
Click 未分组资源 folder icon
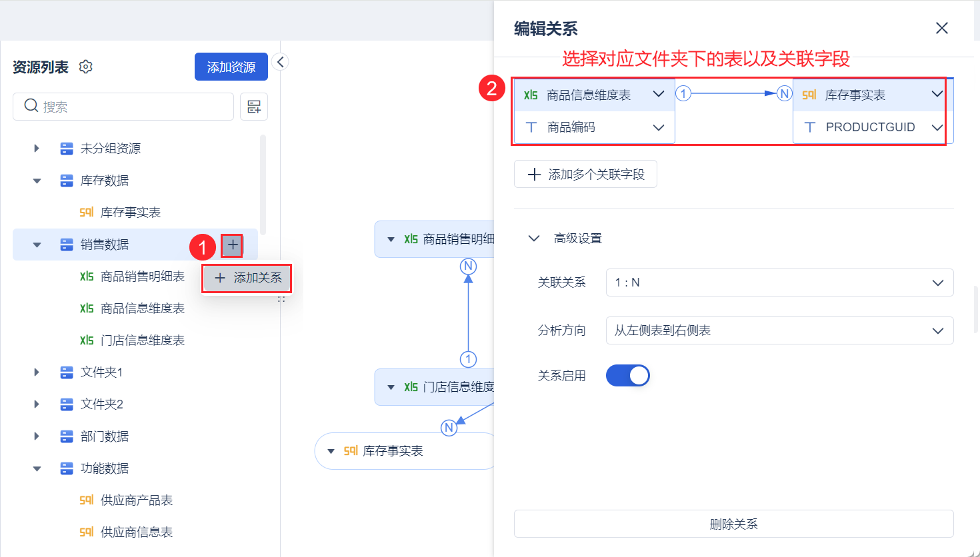coord(67,149)
